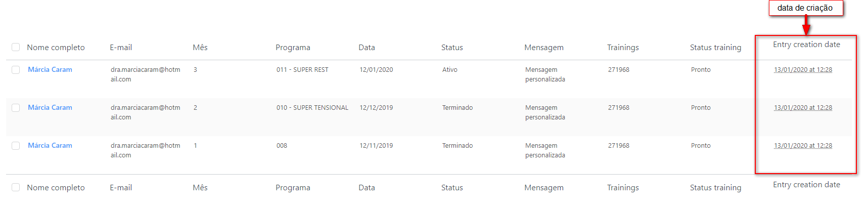Image resolution: width=868 pixels, height=210 pixels.
Task: Tick the checkbox for the program 008 row
Action: pyautogui.click(x=16, y=146)
